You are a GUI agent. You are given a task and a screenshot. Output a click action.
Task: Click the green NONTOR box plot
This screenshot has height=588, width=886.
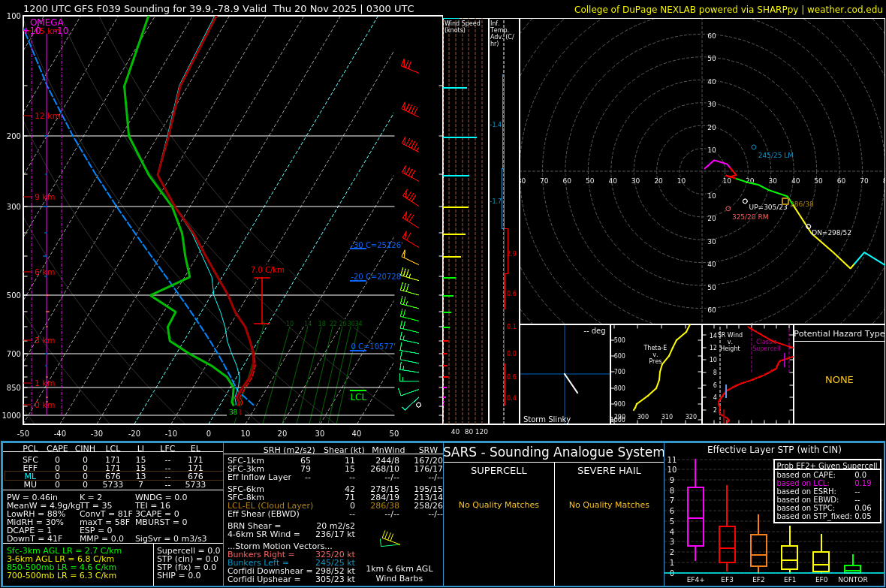pos(853,565)
